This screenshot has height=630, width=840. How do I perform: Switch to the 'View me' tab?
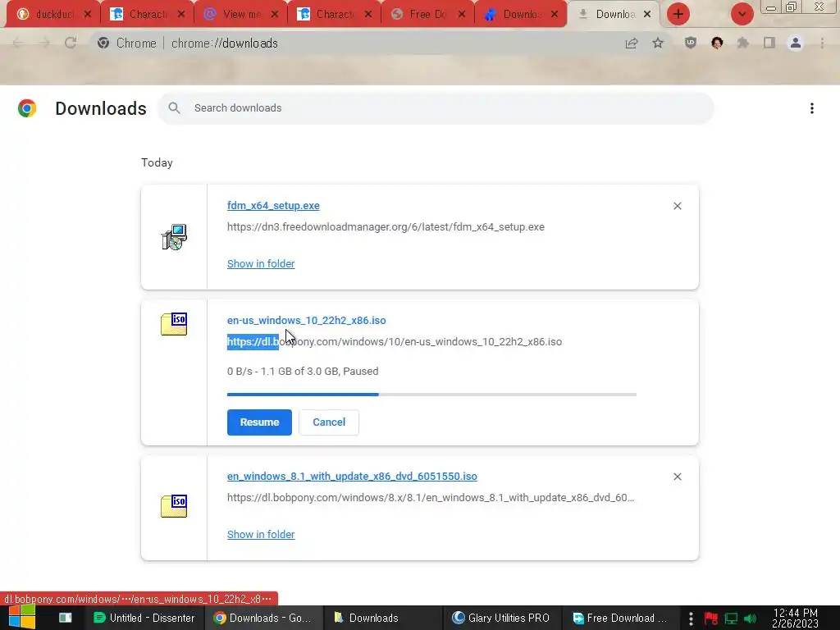(240, 15)
